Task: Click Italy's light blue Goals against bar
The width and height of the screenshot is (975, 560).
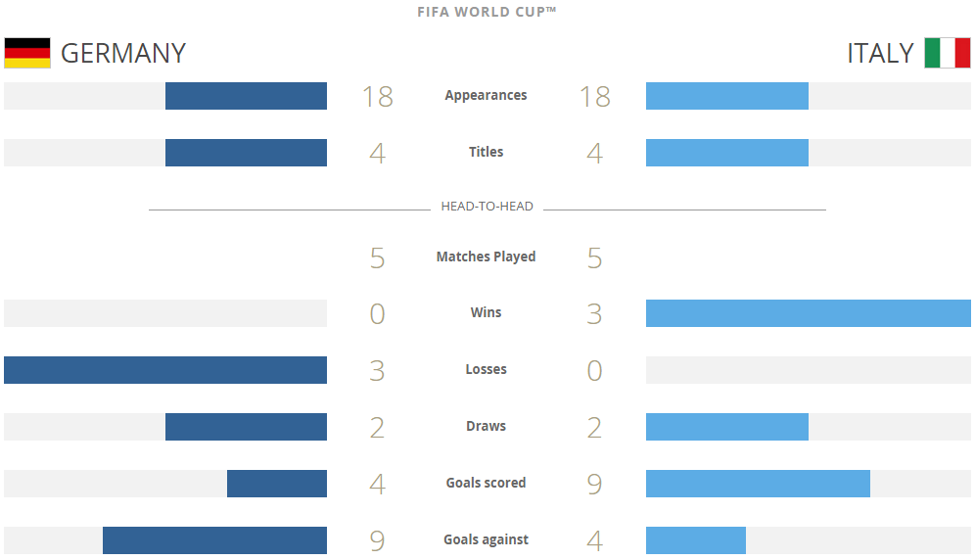Action: click(x=696, y=540)
